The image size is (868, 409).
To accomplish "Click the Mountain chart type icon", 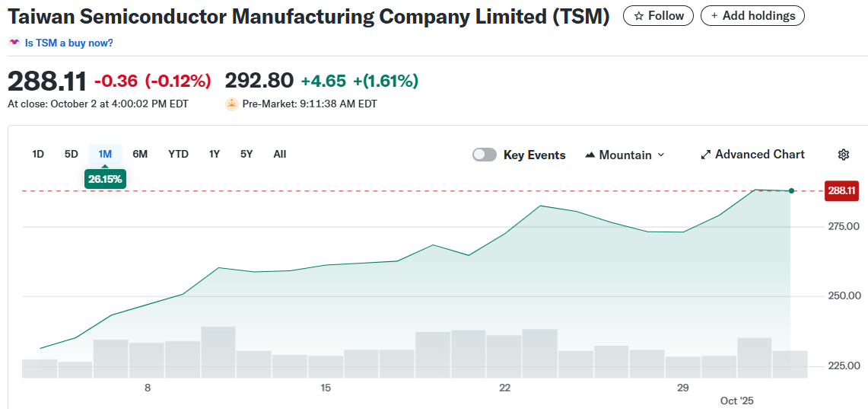I will tap(590, 155).
